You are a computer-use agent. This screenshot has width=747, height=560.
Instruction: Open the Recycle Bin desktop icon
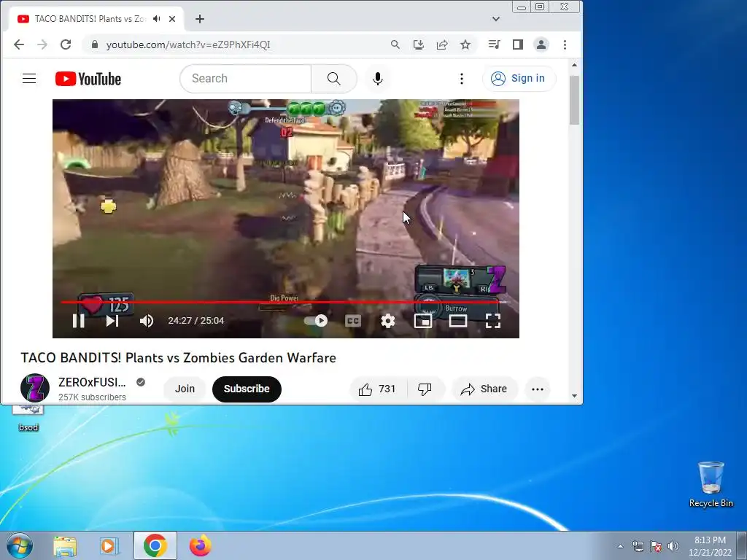click(x=711, y=484)
